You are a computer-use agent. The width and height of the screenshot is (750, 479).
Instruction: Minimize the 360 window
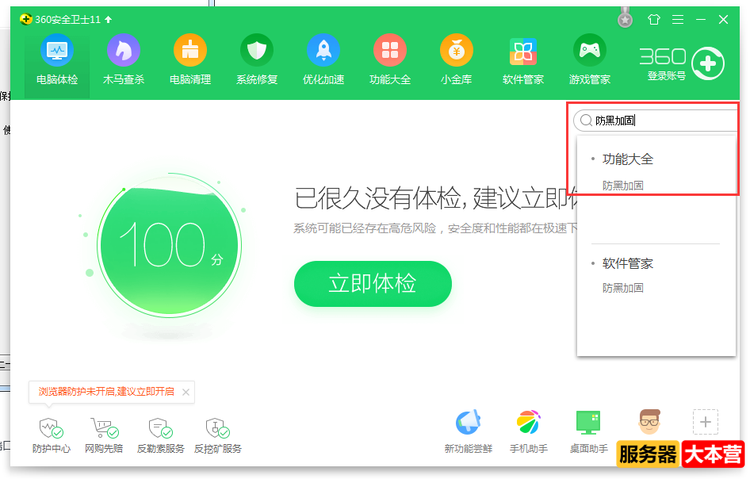tap(701, 20)
